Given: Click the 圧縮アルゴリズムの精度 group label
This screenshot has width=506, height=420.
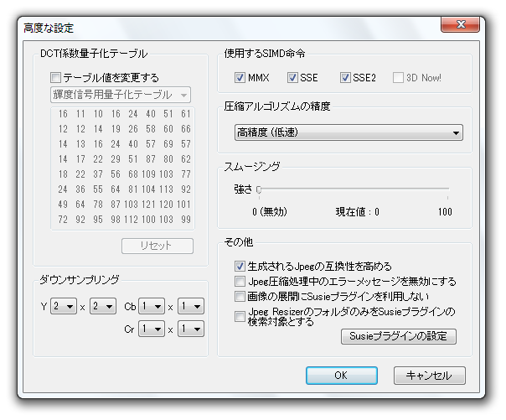Looking at the screenshot, I should click(x=277, y=106).
